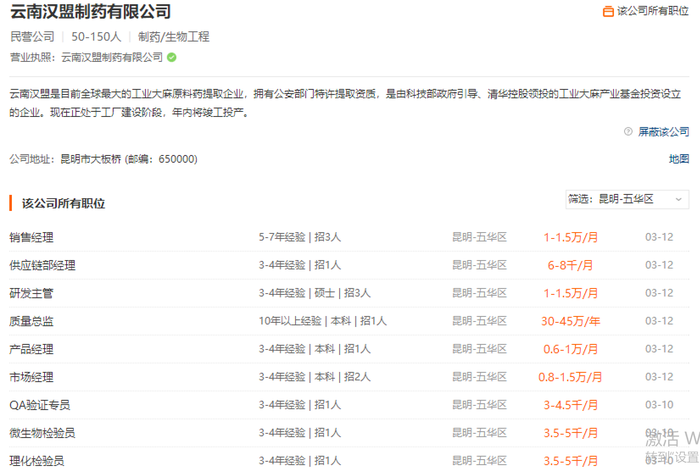
Task: Click the 制药/生物工程 industry text
Action: coord(174,37)
